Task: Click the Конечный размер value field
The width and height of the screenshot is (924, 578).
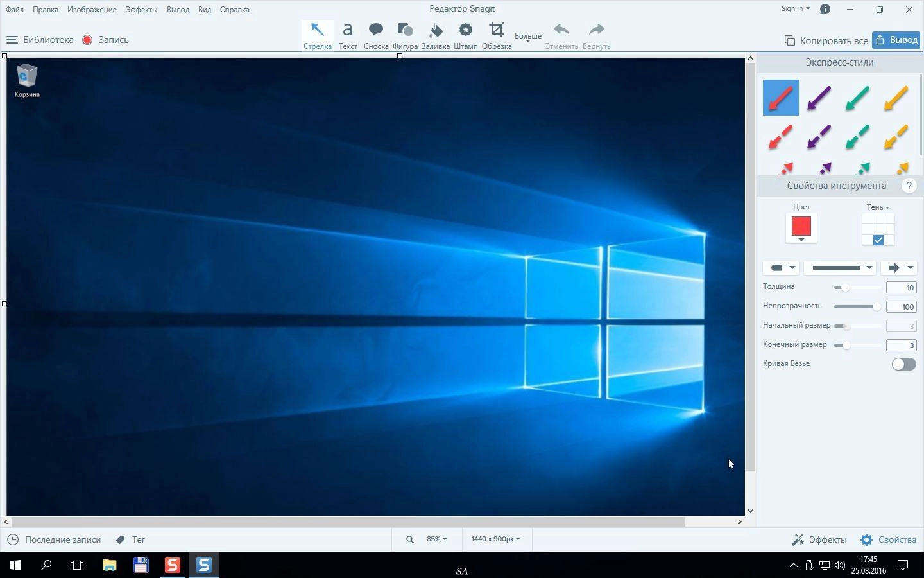Action: (x=902, y=346)
